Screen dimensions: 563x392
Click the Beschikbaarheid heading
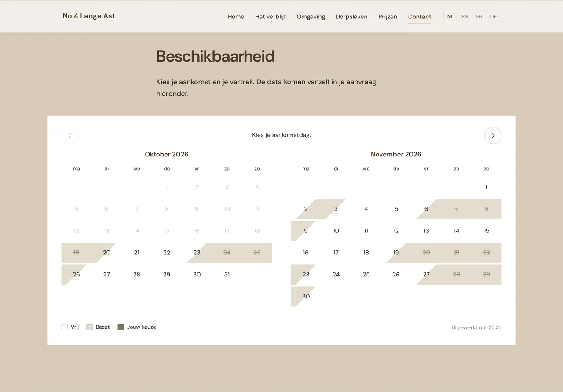[x=216, y=56]
